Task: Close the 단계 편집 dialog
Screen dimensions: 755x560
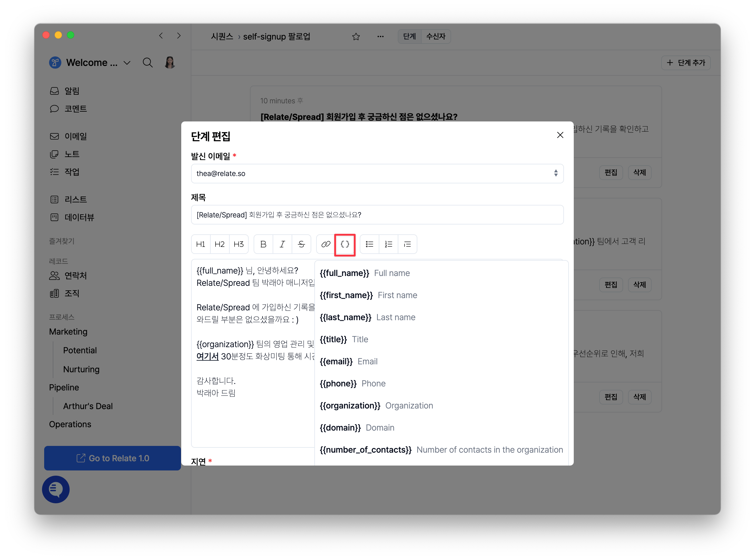Action: point(560,135)
